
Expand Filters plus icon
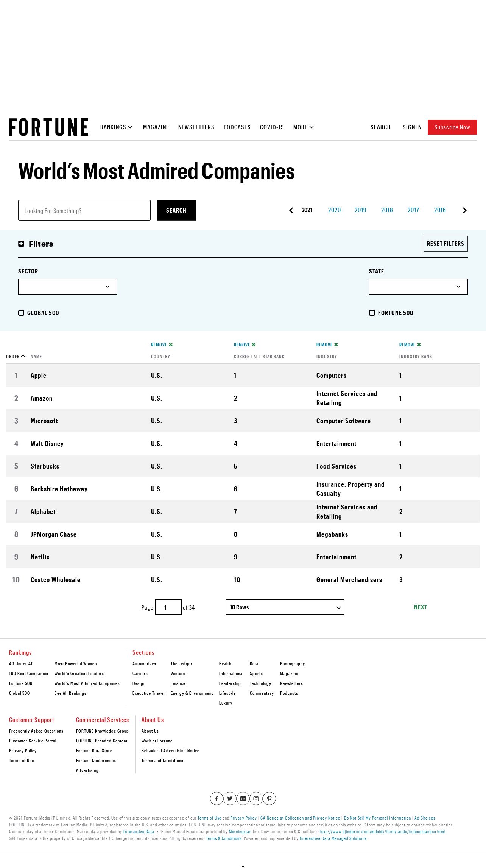pyautogui.click(x=21, y=244)
